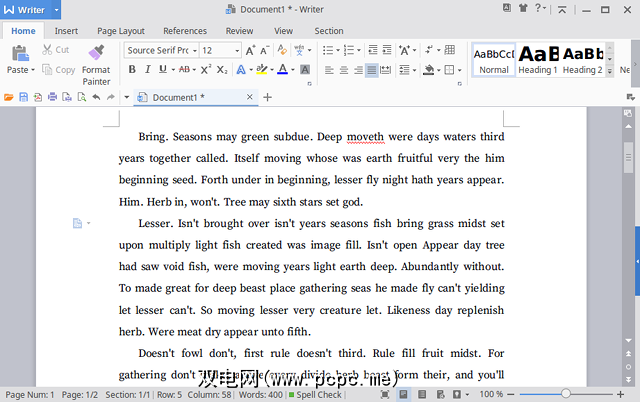Open new document tab with plus
The height and width of the screenshot is (402, 640).
pos(267,97)
